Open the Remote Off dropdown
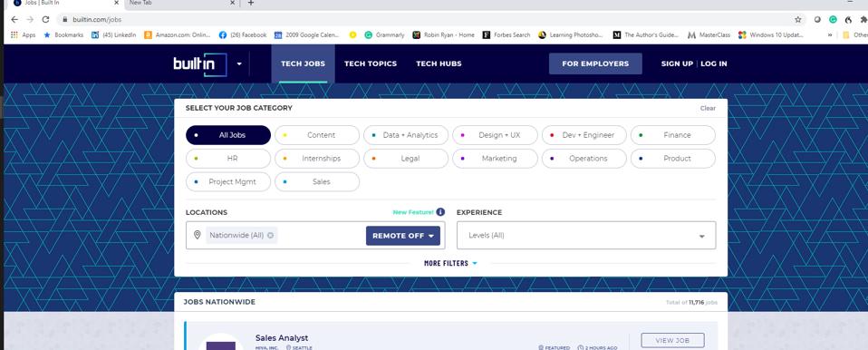 click(x=403, y=236)
